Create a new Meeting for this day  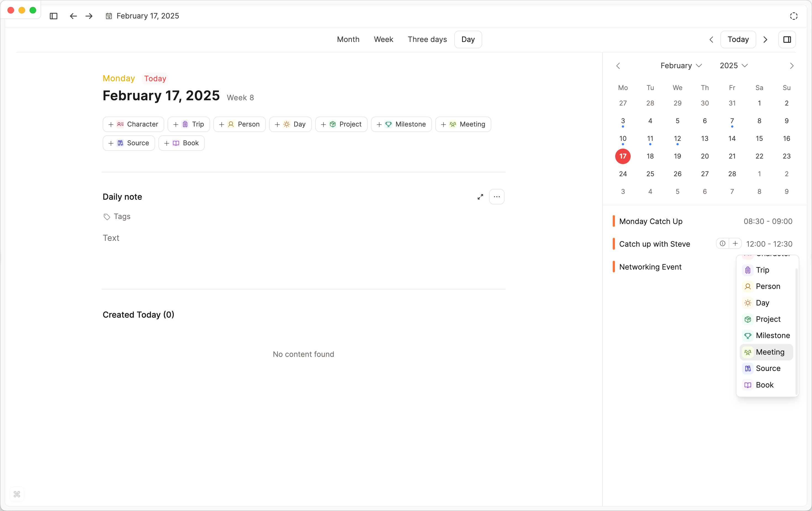click(x=463, y=124)
